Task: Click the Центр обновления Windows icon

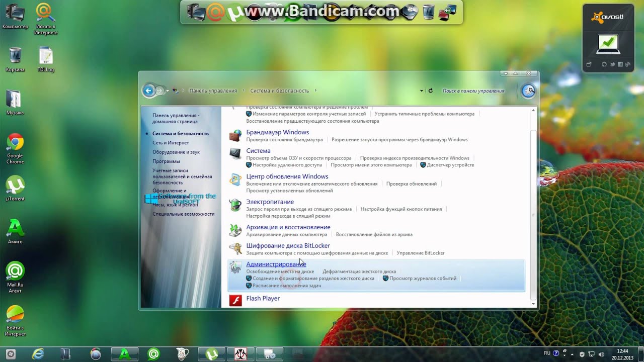Action: (235, 179)
